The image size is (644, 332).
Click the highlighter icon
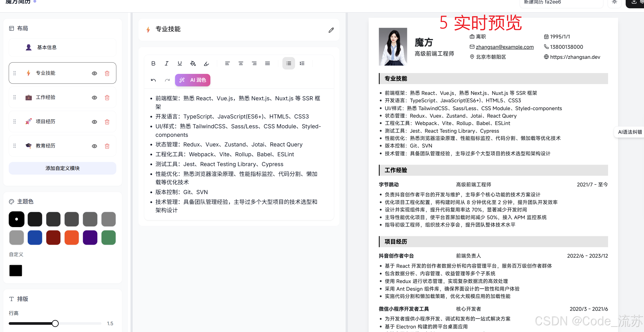click(x=206, y=64)
